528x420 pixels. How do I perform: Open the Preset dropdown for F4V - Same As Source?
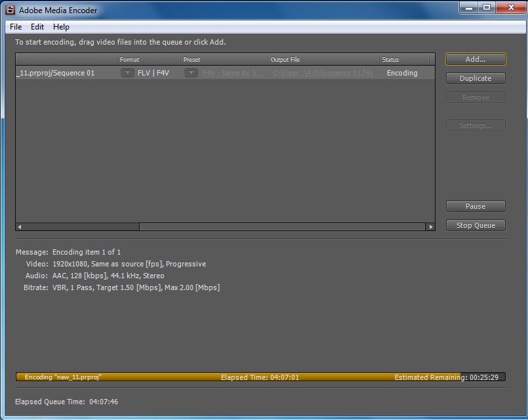191,73
